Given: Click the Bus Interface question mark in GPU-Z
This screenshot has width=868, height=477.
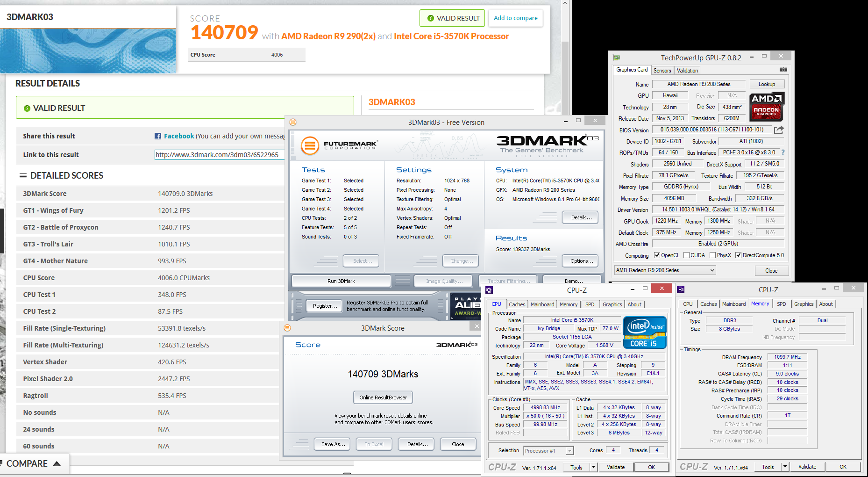Looking at the screenshot, I should coord(783,152).
